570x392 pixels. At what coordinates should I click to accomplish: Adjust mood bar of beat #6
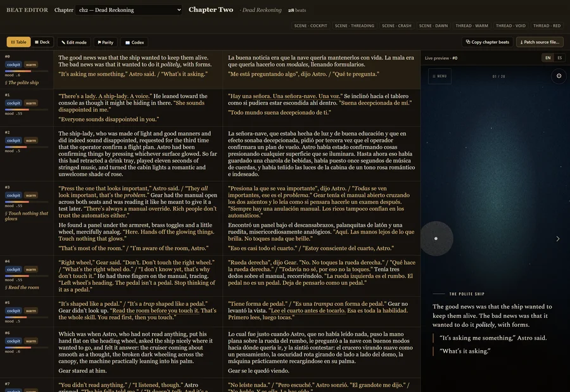[x=27, y=348]
